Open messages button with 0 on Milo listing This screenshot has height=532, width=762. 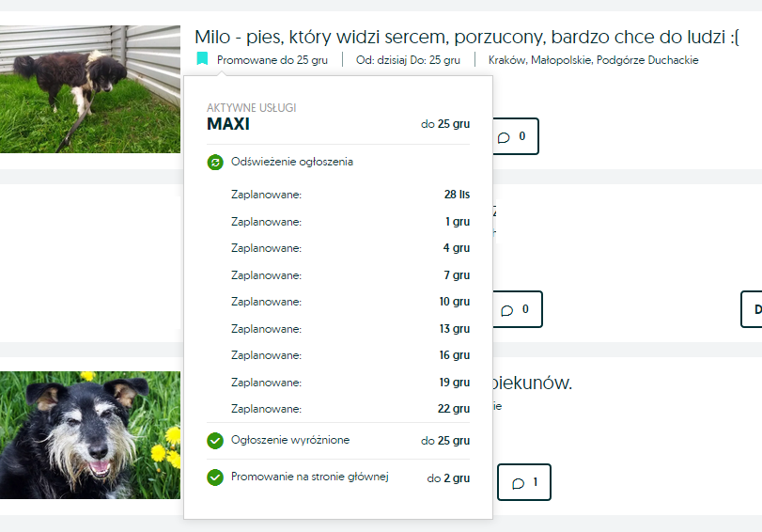515,136
